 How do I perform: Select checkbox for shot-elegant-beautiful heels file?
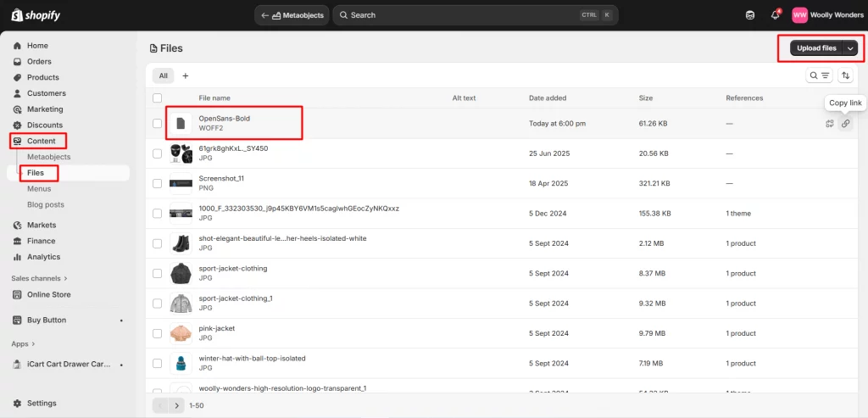pos(157,243)
